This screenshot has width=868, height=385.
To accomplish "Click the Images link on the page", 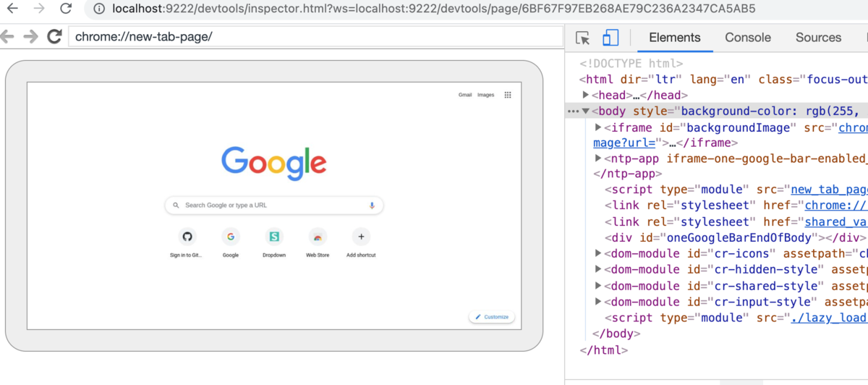I will 486,95.
